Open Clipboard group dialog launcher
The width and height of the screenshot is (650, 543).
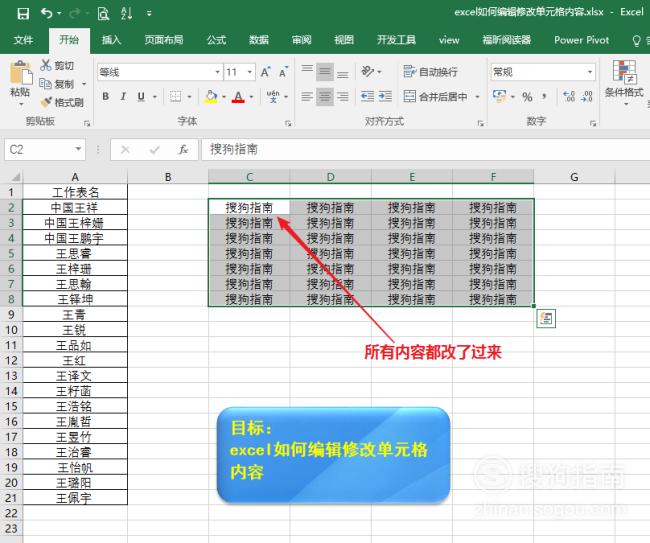click(x=87, y=123)
